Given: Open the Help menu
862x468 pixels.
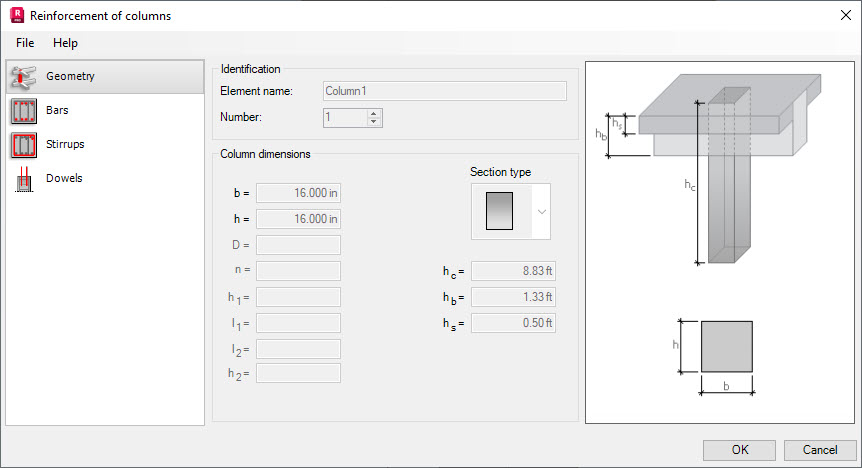Looking at the screenshot, I should point(65,43).
